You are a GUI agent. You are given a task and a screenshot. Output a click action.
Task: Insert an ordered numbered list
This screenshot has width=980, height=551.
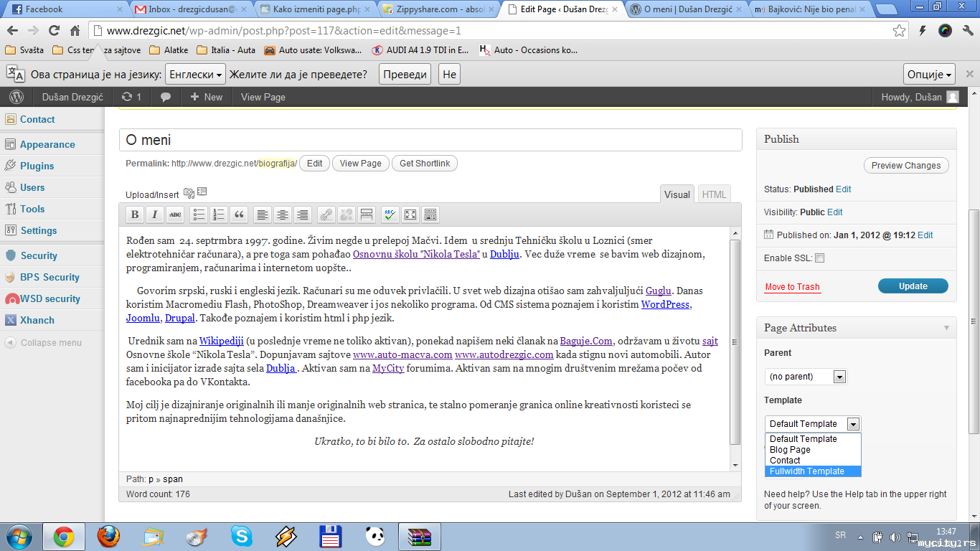[219, 215]
